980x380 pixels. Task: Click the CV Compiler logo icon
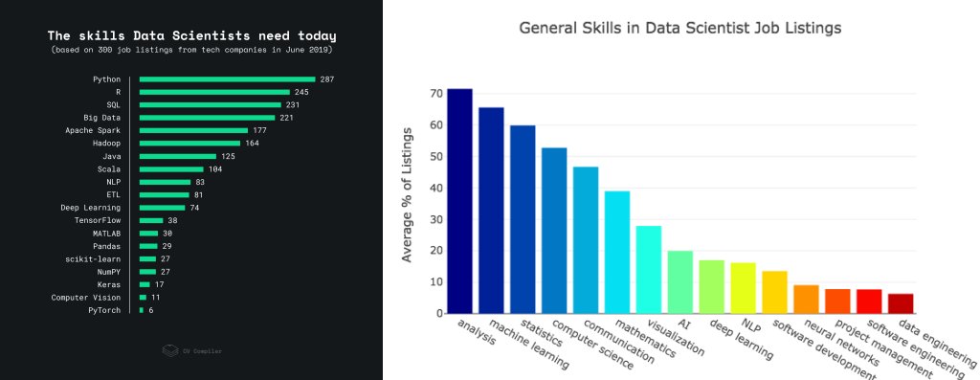tap(170, 350)
